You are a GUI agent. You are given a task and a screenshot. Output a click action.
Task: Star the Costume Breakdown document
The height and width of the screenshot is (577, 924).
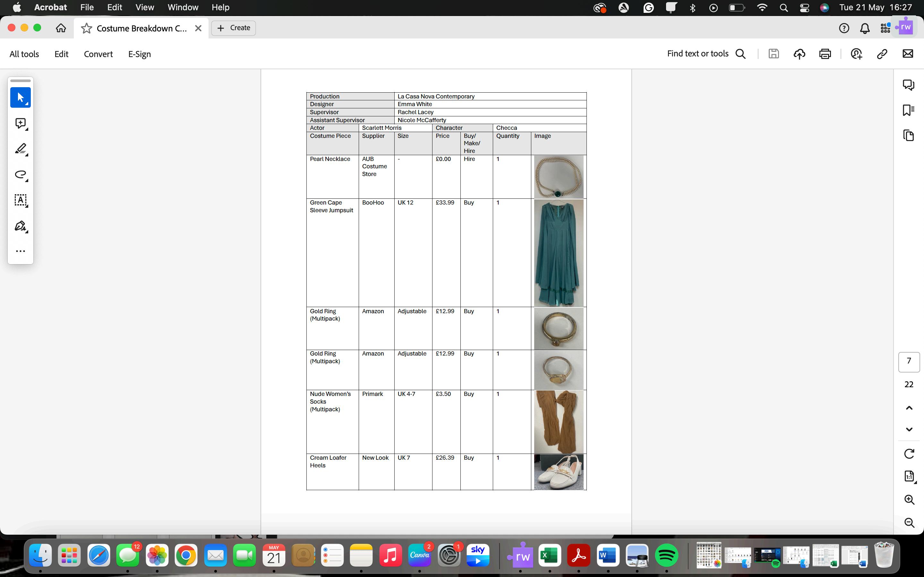coord(87,28)
